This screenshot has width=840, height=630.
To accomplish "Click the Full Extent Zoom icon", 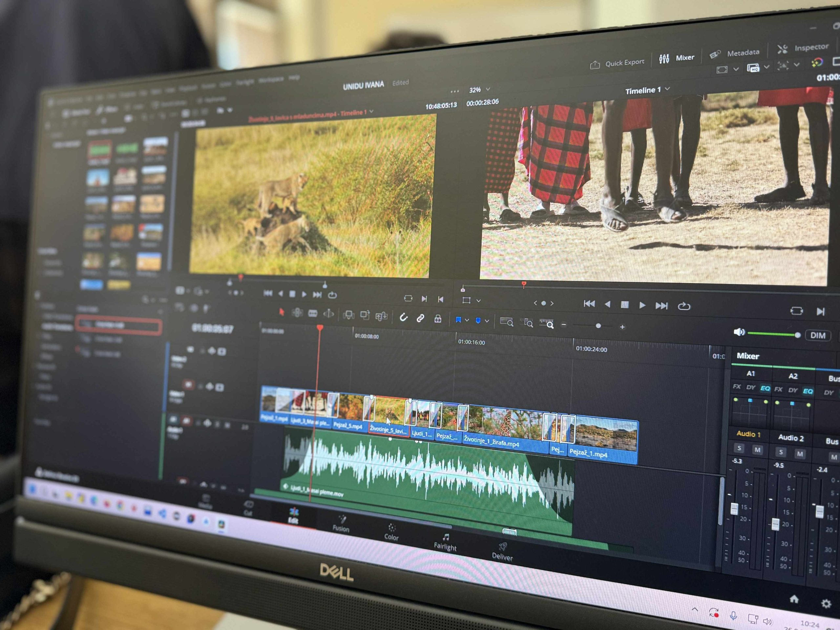I will (507, 322).
